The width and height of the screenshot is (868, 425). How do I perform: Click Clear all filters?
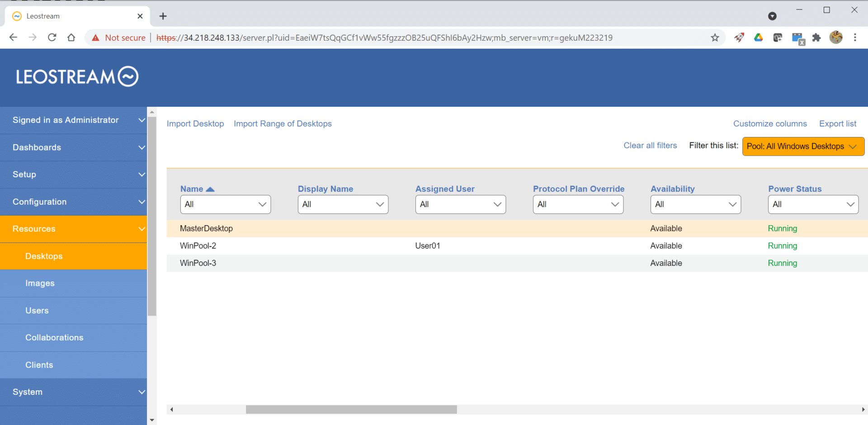[x=650, y=146]
